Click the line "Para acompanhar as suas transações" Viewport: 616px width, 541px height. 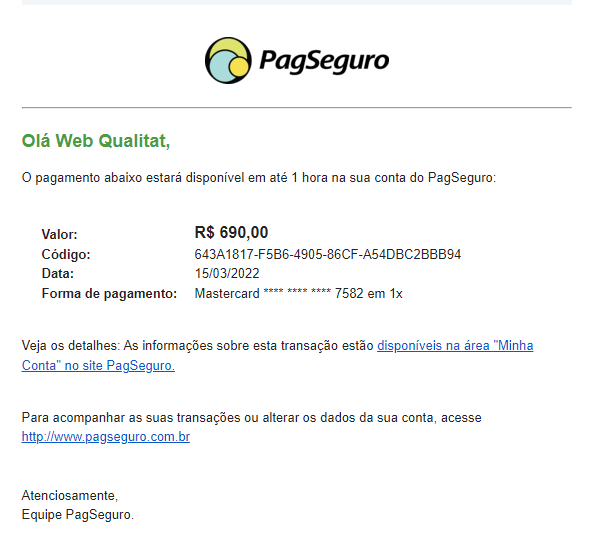[251, 417]
